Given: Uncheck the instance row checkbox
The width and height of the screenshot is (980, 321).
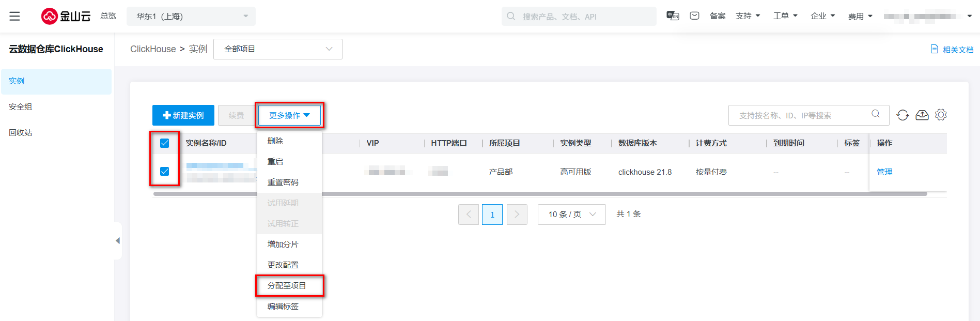Looking at the screenshot, I should click(x=165, y=172).
